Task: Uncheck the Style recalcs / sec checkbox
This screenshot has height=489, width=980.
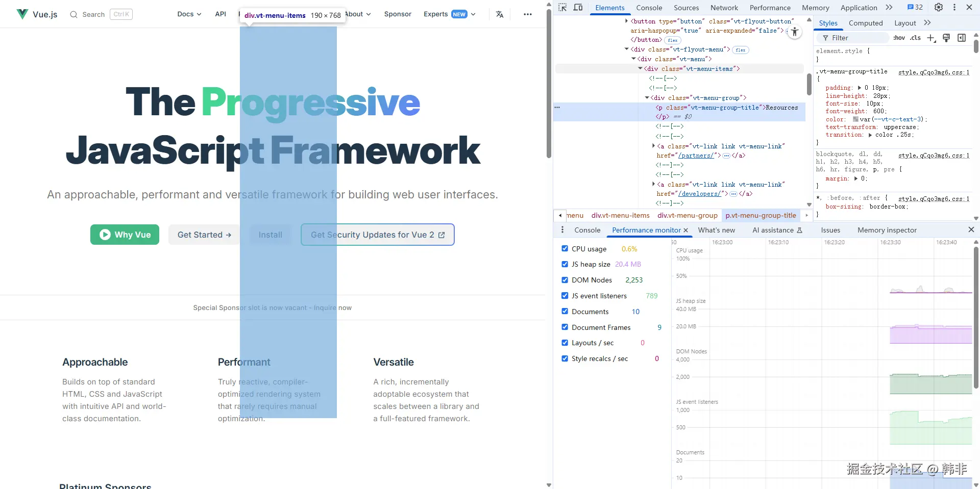Action: (x=565, y=358)
